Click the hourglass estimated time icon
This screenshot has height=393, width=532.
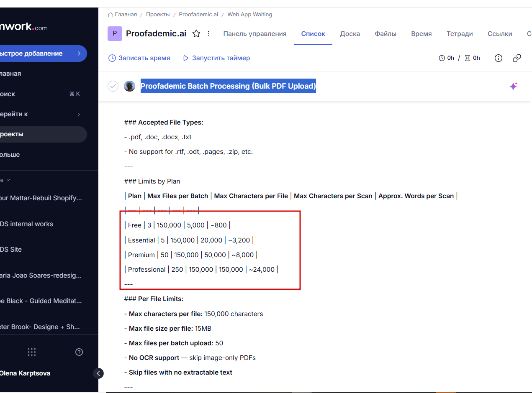coord(468,58)
